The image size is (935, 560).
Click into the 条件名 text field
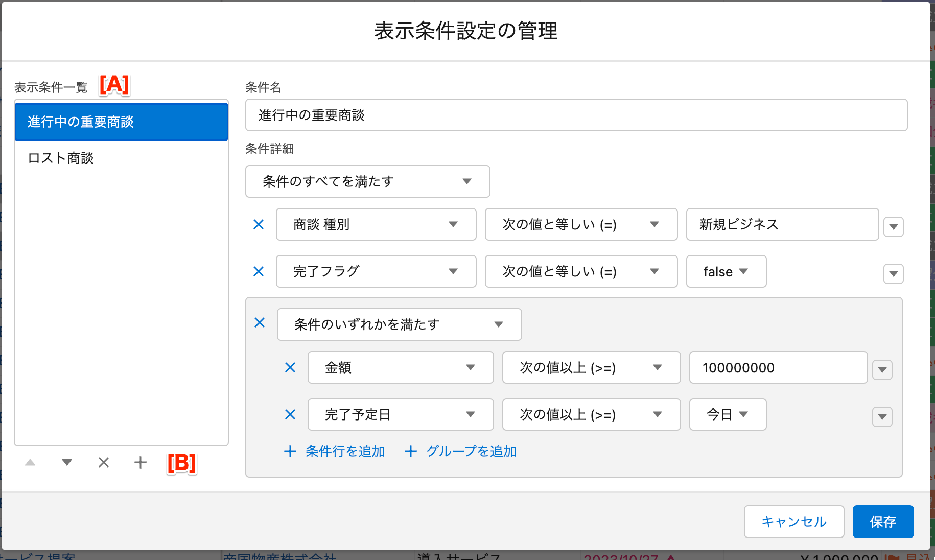(x=576, y=115)
